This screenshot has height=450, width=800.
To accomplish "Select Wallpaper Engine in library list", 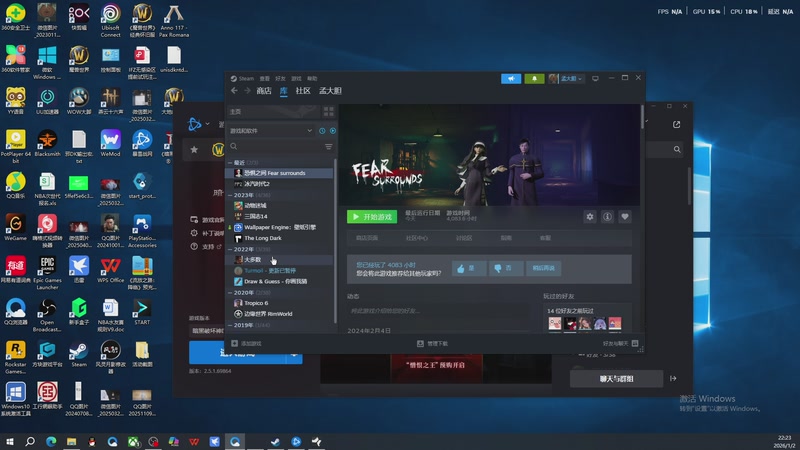I will [280, 228].
